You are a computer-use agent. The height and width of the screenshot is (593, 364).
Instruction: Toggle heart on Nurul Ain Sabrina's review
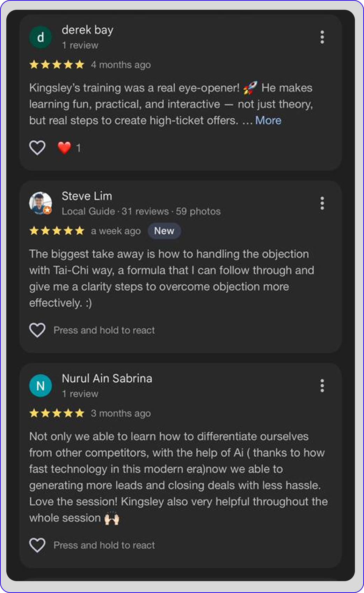pyautogui.click(x=37, y=545)
